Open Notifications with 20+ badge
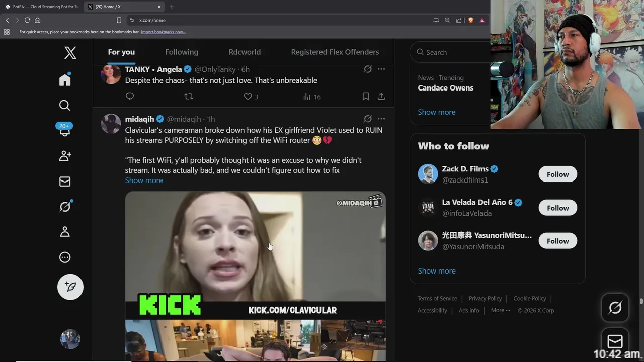Viewport: 644px width, 362px height. click(x=65, y=130)
